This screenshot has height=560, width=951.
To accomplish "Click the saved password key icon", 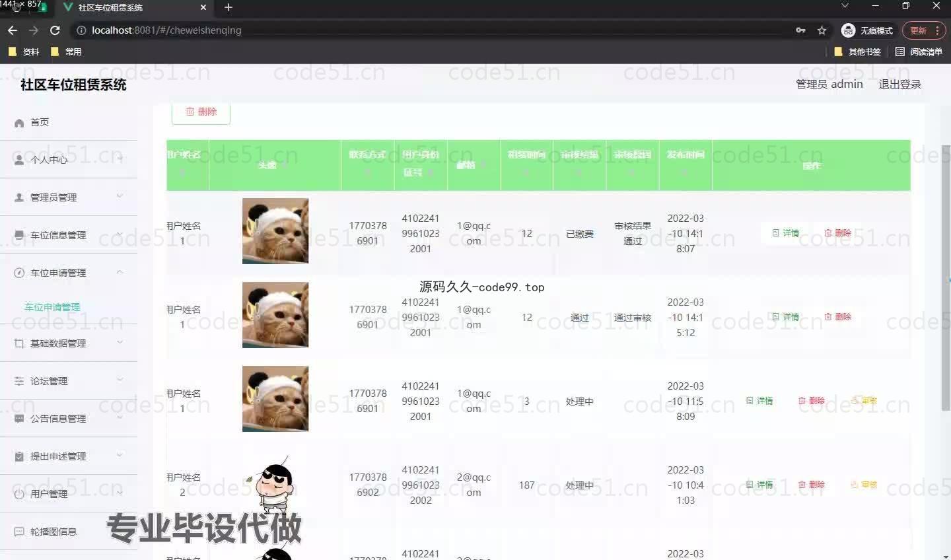I will tap(800, 30).
